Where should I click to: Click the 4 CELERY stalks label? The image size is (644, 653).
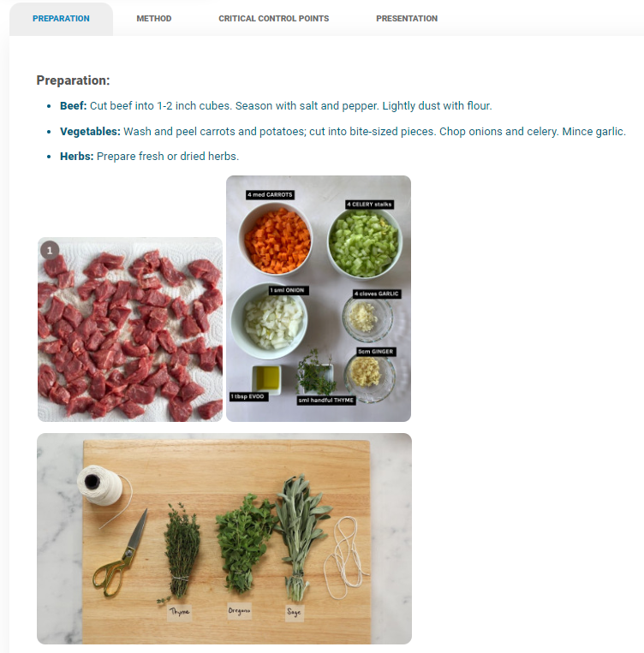[x=370, y=205]
